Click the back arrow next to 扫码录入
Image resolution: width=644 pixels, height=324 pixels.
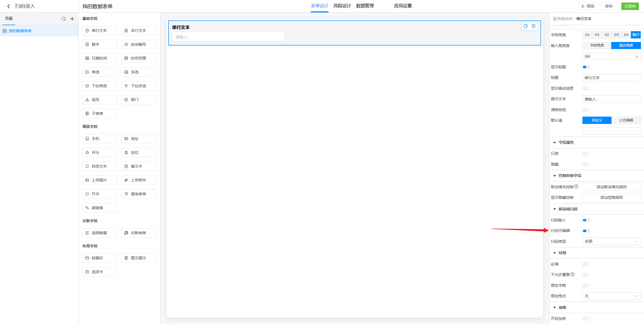(x=9, y=6)
